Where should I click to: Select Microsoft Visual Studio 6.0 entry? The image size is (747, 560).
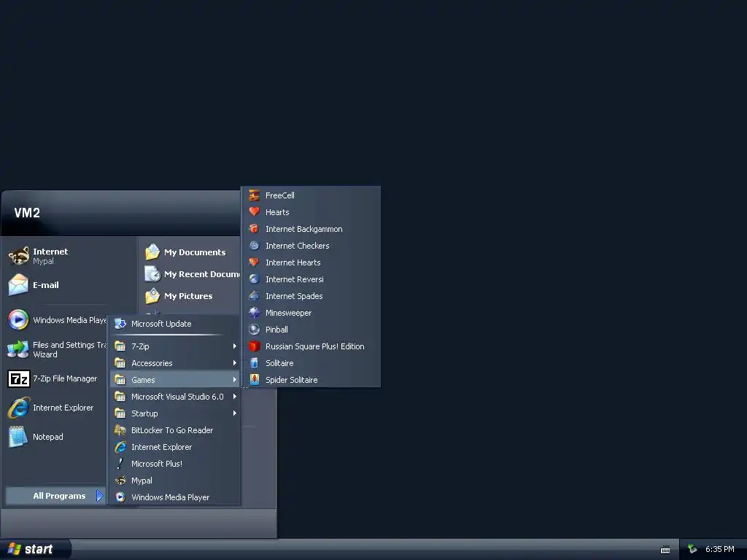coord(175,396)
